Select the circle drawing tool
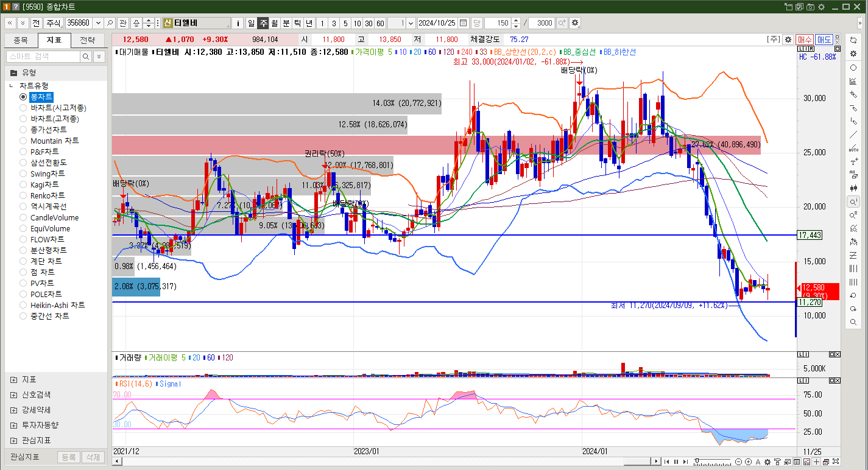 (x=853, y=68)
